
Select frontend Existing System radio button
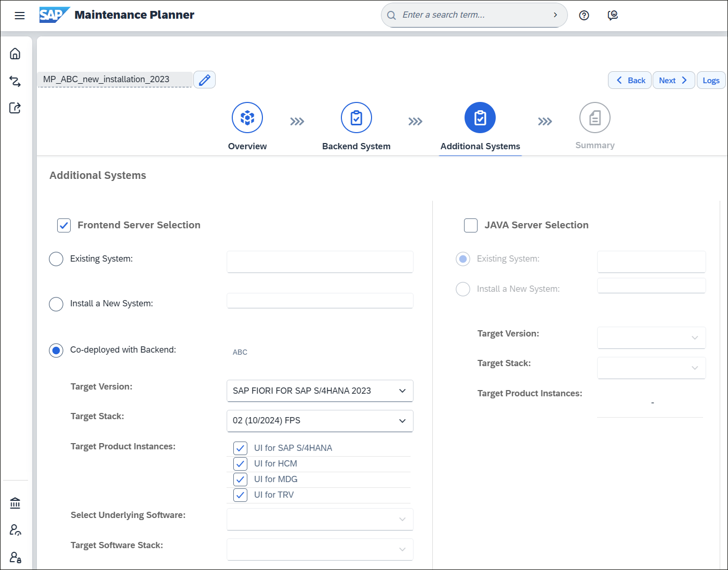click(x=56, y=259)
